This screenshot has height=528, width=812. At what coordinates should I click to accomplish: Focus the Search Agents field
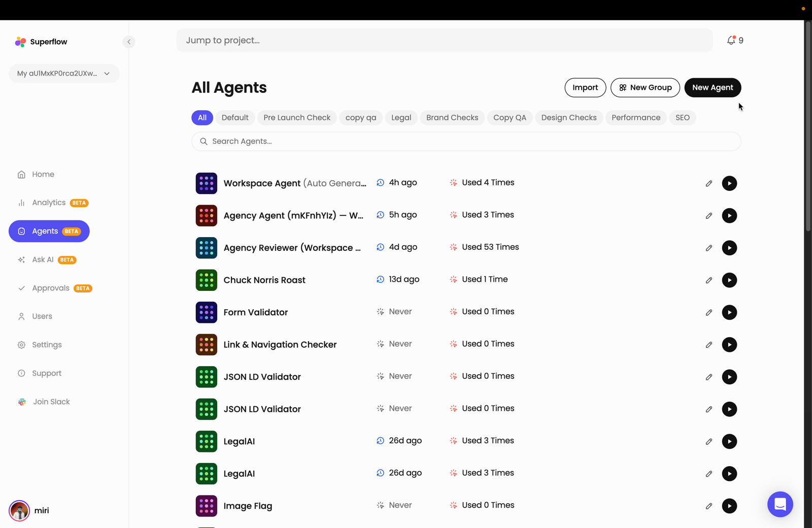pyautogui.click(x=466, y=141)
